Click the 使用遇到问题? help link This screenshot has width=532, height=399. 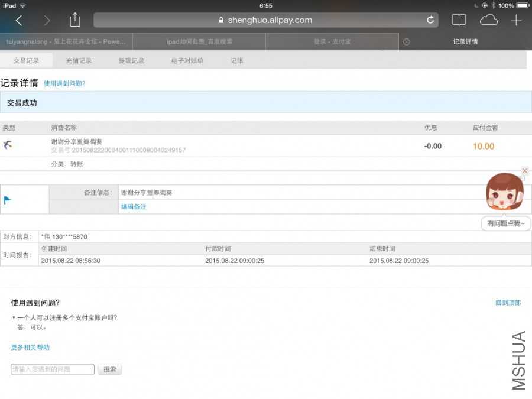click(x=64, y=84)
